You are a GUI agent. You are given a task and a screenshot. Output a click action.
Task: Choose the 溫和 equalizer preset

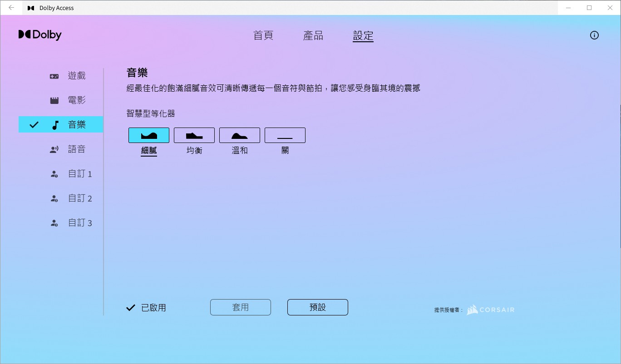click(240, 135)
